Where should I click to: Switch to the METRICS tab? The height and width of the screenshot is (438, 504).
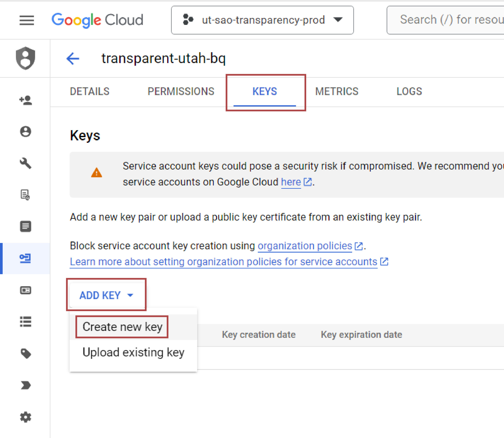coord(336,91)
